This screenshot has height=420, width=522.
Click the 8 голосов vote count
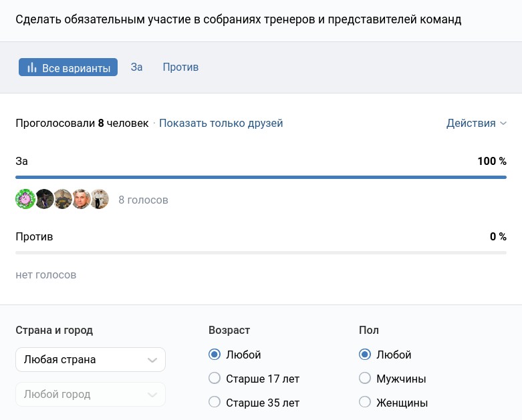143,200
